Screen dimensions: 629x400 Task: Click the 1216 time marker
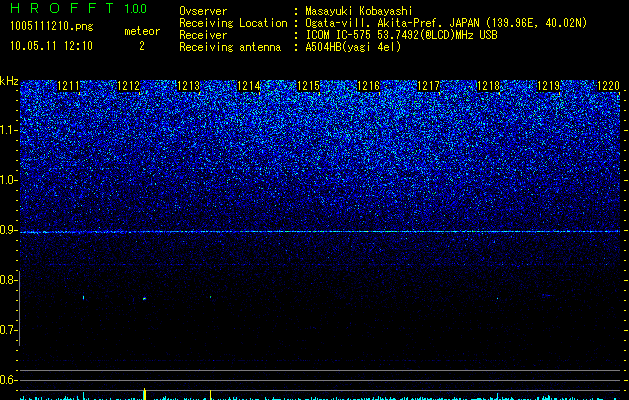[368, 86]
